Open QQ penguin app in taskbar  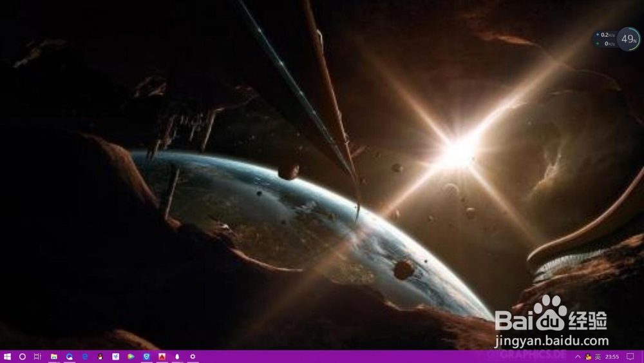pos(100,357)
